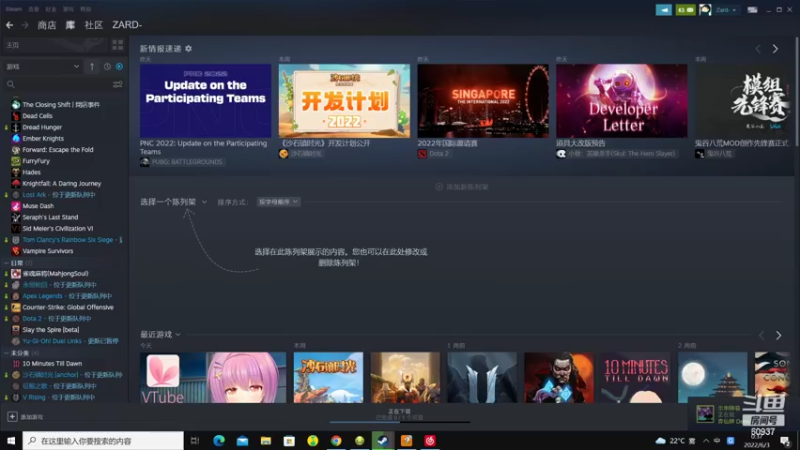
Task: Click the 添加游戏 button label
Action: 32,417
